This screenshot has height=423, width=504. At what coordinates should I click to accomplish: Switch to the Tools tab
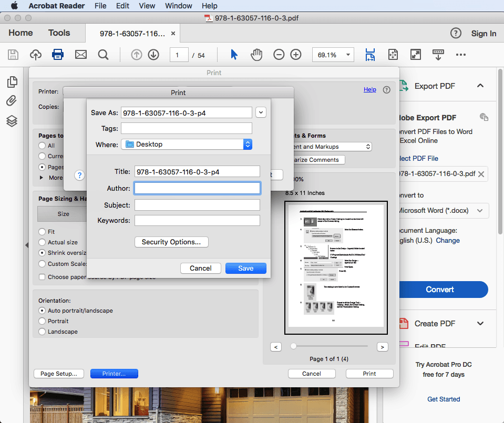pos(59,33)
